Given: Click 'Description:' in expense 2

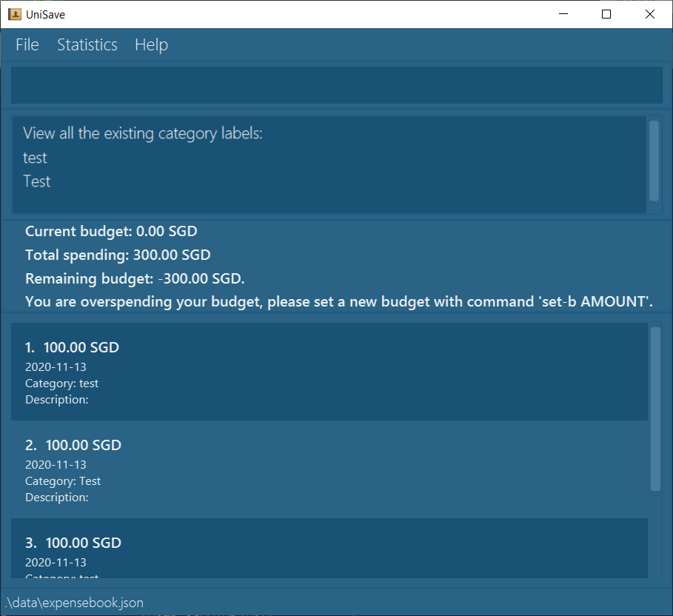Looking at the screenshot, I should [x=57, y=498].
